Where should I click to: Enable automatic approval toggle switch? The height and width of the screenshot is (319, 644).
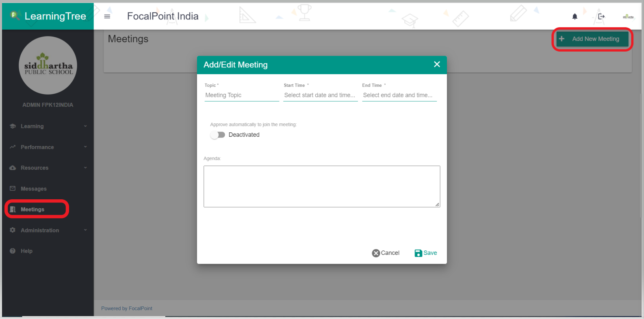pos(217,135)
